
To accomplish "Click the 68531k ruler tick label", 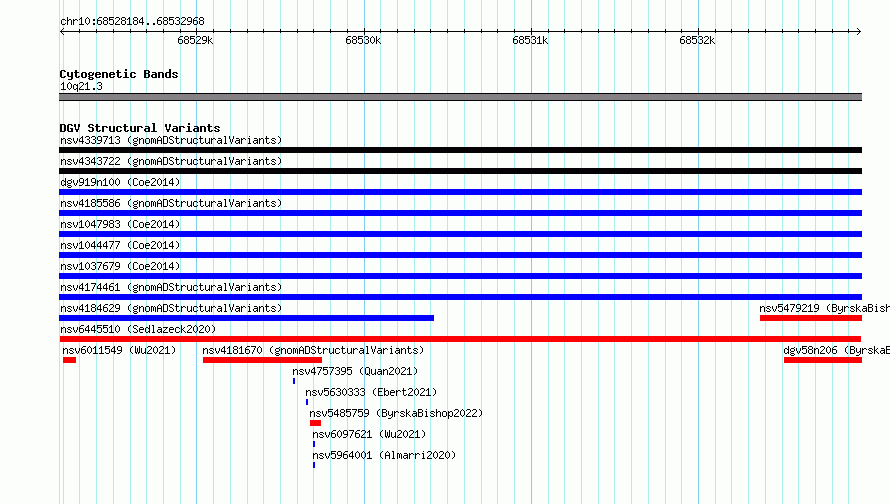I will [530, 40].
